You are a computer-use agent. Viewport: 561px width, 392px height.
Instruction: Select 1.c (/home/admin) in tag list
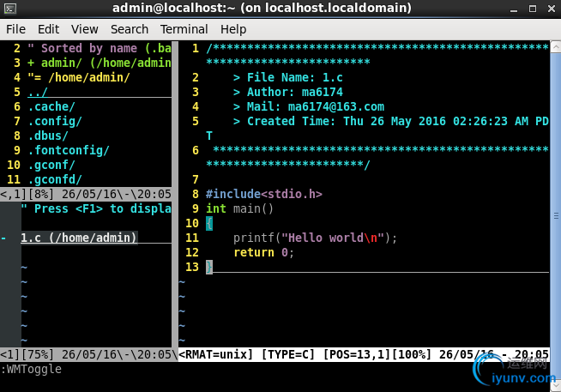click(x=79, y=238)
